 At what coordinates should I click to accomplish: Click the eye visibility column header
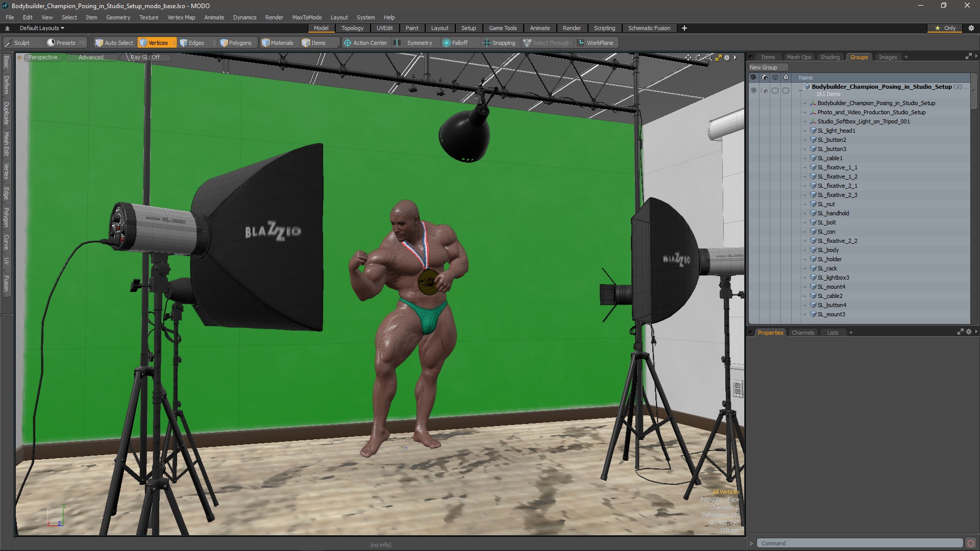click(x=753, y=78)
